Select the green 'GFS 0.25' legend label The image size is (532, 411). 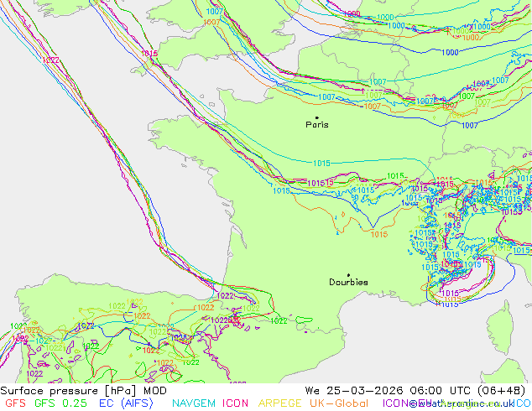click(x=60, y=403)
